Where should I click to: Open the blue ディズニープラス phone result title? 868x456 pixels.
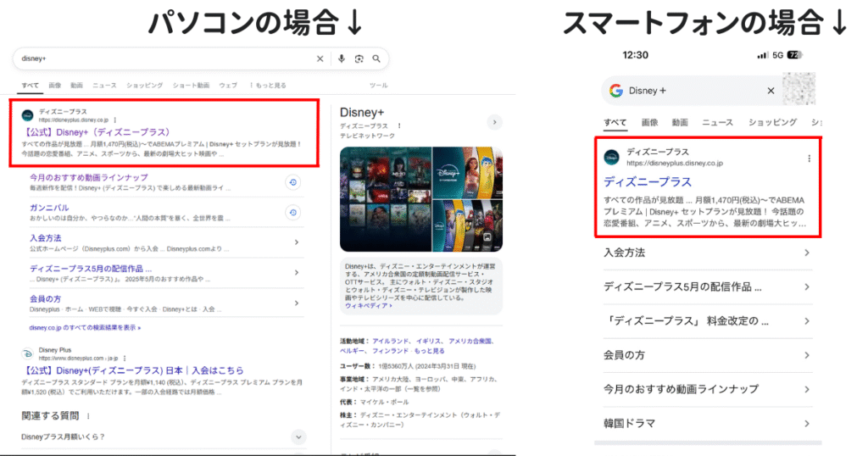pyautogui.click(x=648, y=182)
